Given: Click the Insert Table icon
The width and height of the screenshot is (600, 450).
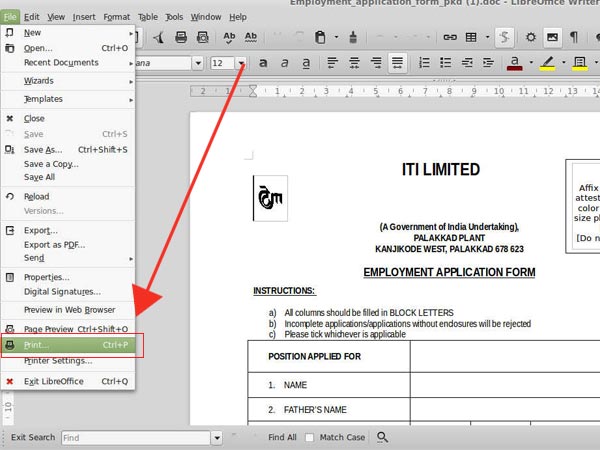Looking at the screenshot, I should tap(471, 37).
